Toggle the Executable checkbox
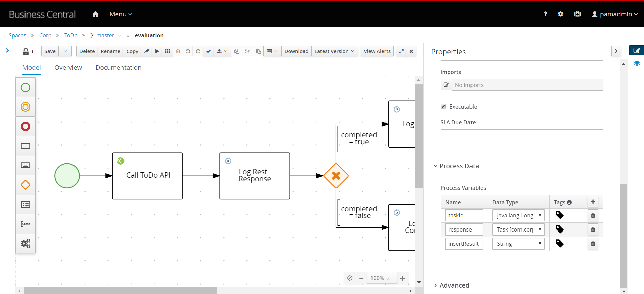The height and width of the screenshot is (294, 644). [443, 107]
